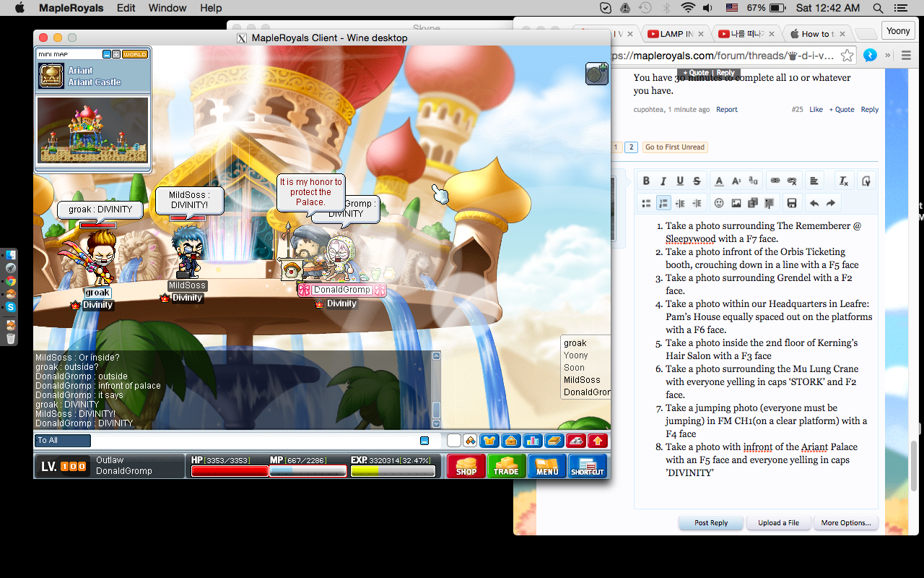Click the WORLD button on the mini map

(x=135, y=54)
